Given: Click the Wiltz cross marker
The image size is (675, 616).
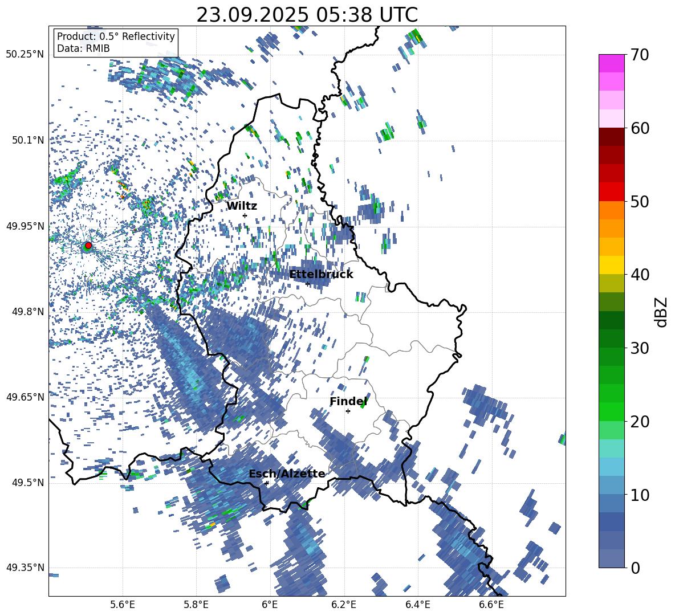Looking at the screenshot, I should click(x=245, y=216).
